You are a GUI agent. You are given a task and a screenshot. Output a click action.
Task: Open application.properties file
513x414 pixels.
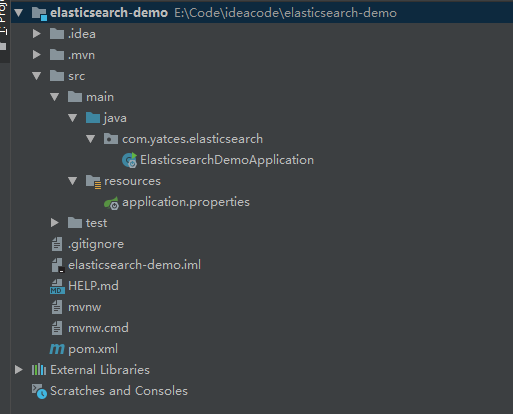[186, 202]
